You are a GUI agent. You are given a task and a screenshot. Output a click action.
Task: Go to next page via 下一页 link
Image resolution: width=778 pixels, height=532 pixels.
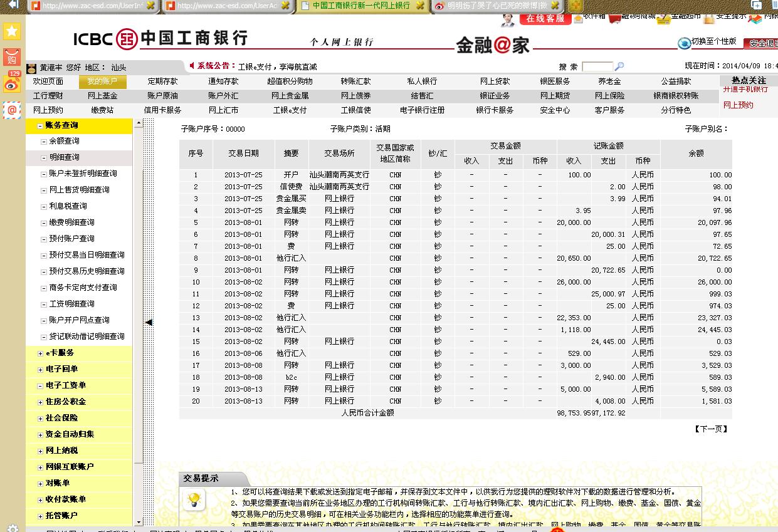click(711, 429)
